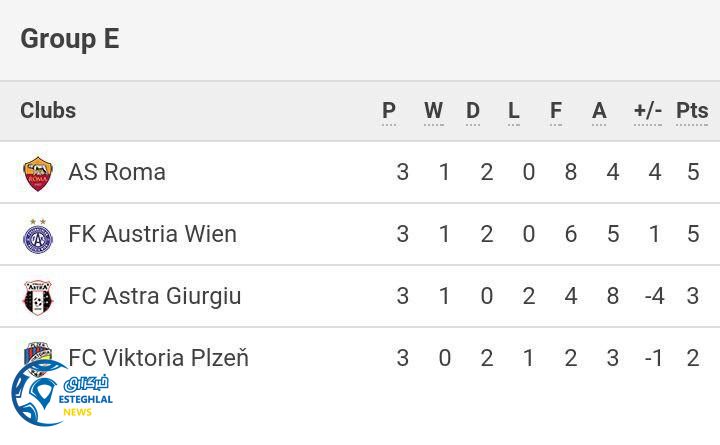Click the +/- goal difference column header
Viewport: 720px width, 445px height.
pyautogui.click(x=648, y=111)
